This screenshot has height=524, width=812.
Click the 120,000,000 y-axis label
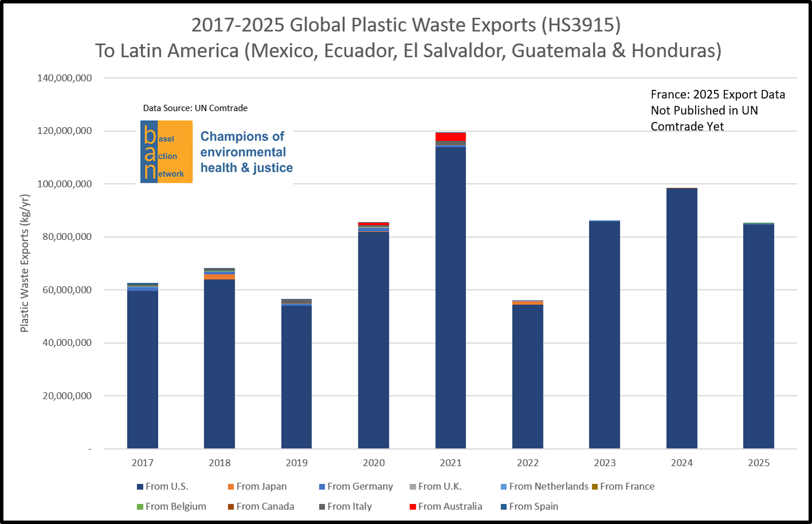click(x=65, y=131)
